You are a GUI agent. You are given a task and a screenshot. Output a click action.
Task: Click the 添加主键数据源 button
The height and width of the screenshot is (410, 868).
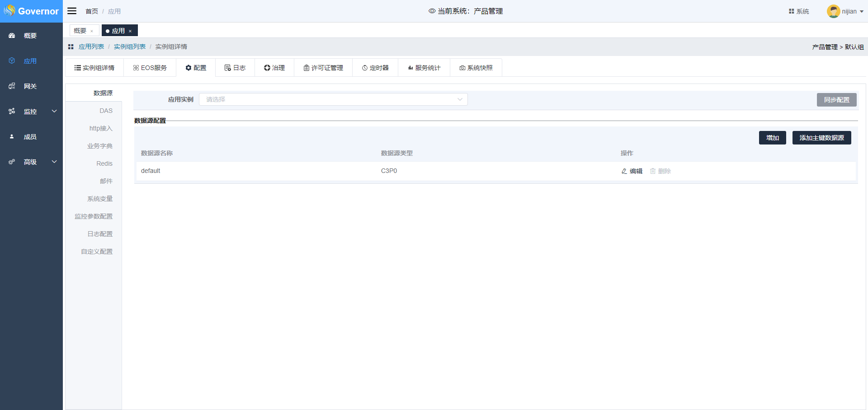pyautogui.click(x=821, y=138)
